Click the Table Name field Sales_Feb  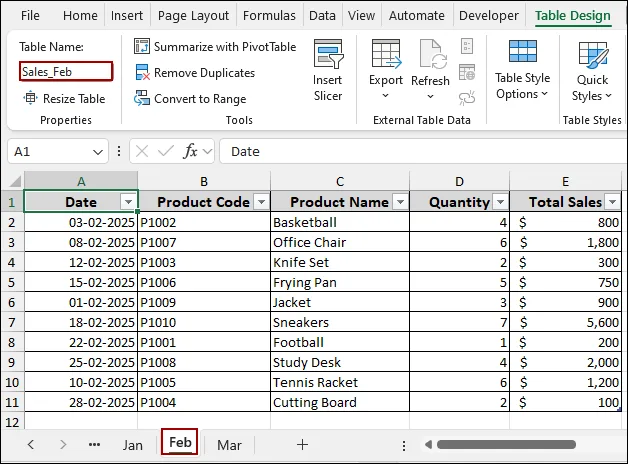point(66,72)
